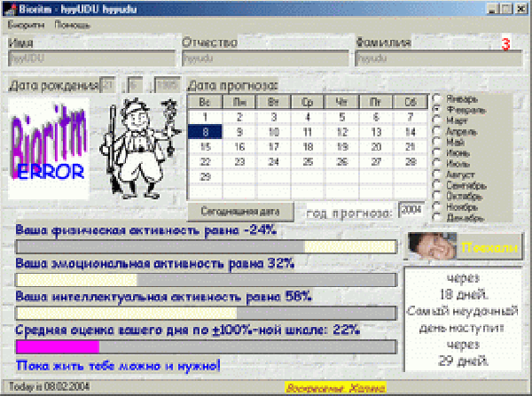
Task: Select day 18 in the calendar
Action: pyautogui.click(x=308, y=147)
